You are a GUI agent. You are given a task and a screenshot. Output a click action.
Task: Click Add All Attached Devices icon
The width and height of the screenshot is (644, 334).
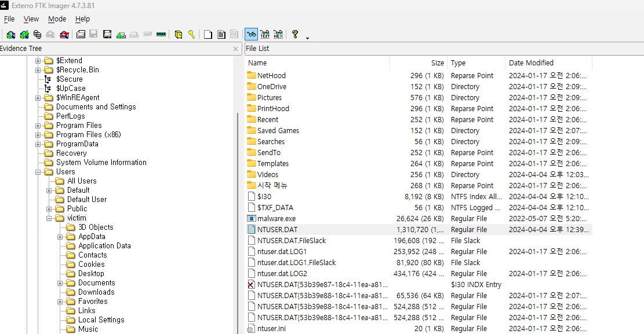[x=24, y=35]
